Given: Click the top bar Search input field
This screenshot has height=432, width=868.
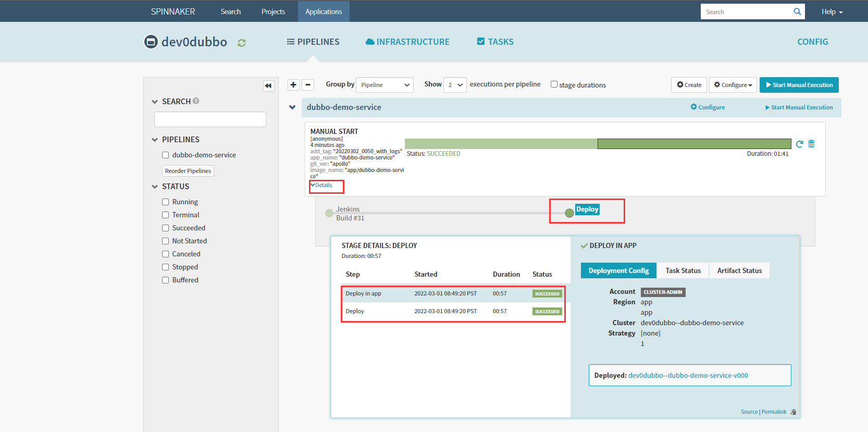Looking at the screenshot, I should coord(746,11).
